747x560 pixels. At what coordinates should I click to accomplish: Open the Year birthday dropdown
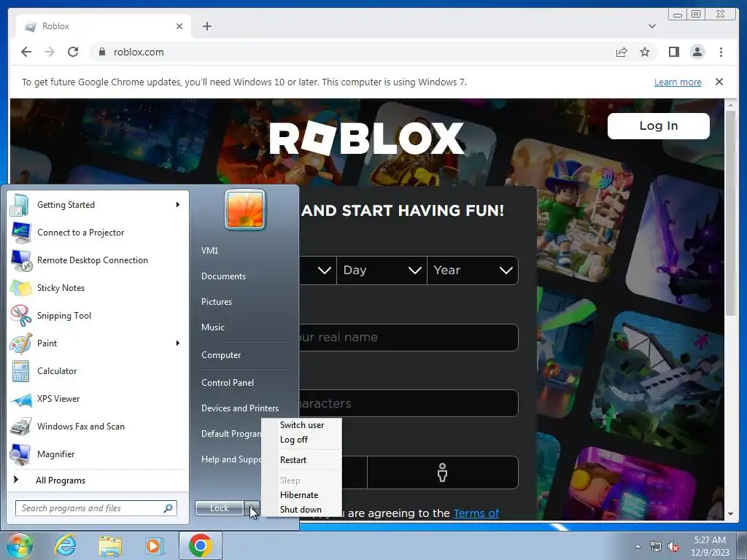[x=473, y=271]
